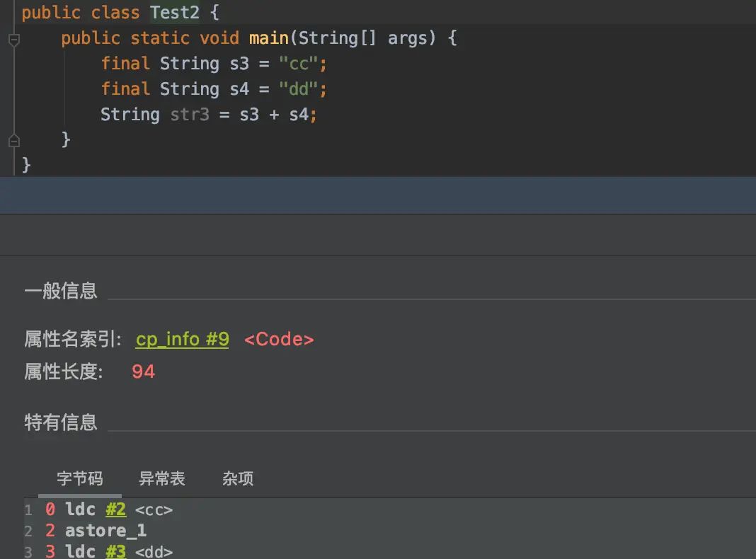Image resolution: width=756 pixels, height=559 pixels.
Task: Click the astore_1 bytecode instruction
Action: [105, 530]
